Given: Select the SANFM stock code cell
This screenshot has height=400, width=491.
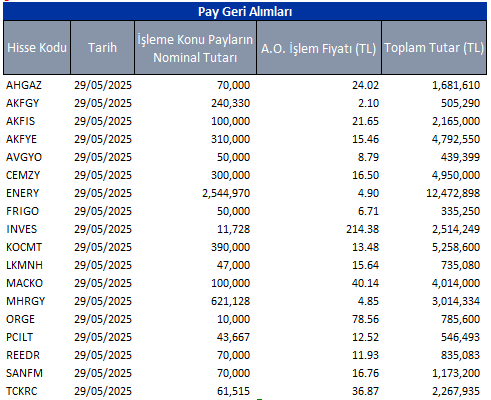Looking at the screenshot, I should (24, 373).
